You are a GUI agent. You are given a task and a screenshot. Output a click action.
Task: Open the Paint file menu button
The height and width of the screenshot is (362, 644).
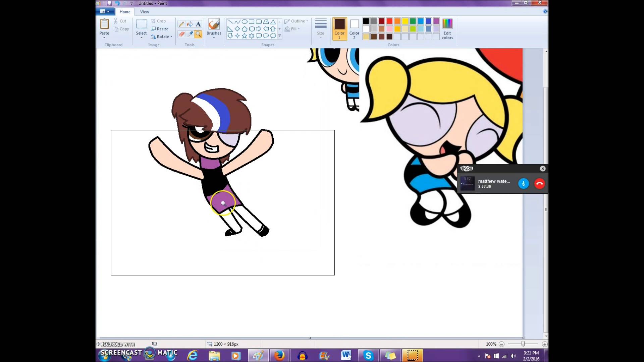[105, 11]
